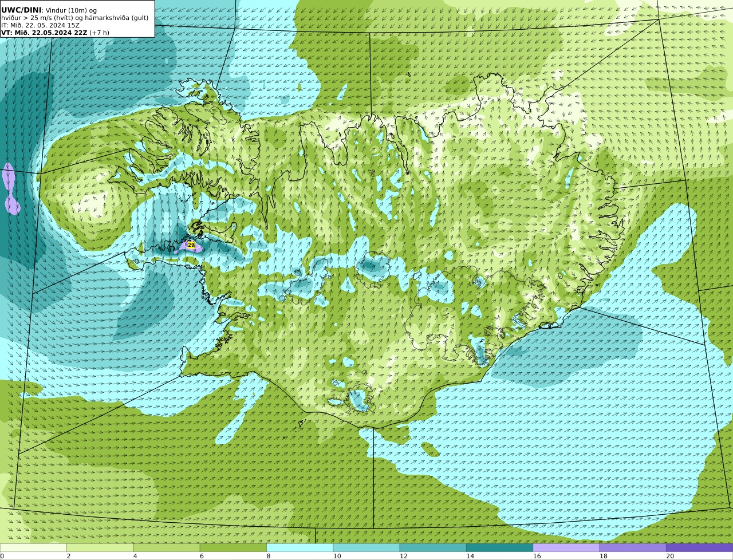Click the 18–20 m/s purple legend swatch

click(633, 547)
